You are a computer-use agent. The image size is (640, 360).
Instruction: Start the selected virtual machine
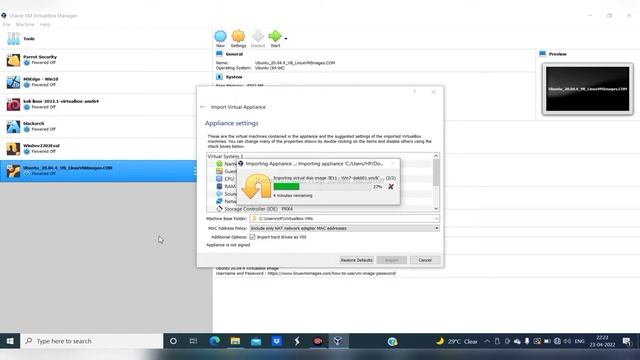276,39
